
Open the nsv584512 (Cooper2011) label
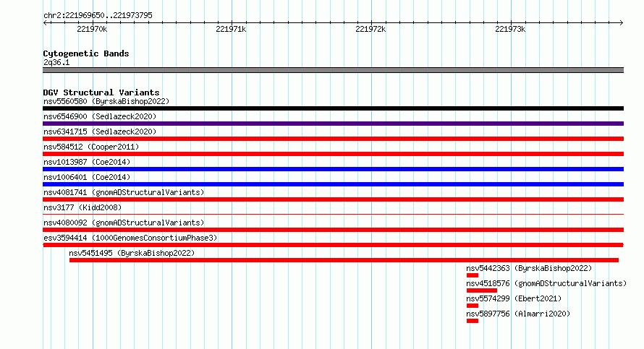91,147
